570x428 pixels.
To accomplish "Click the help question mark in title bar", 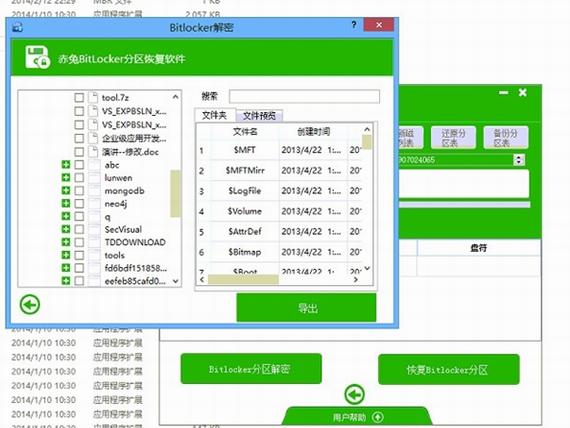I will tap(354, 25).
